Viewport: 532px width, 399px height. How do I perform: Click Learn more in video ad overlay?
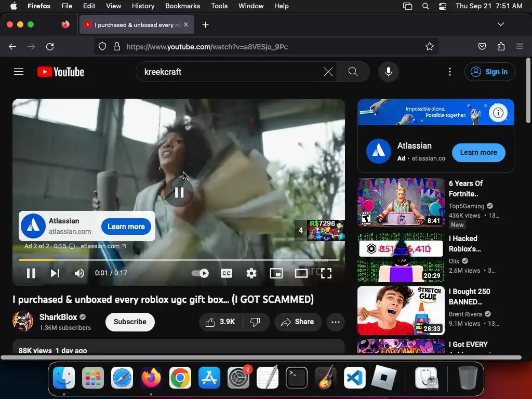(126, 227)
